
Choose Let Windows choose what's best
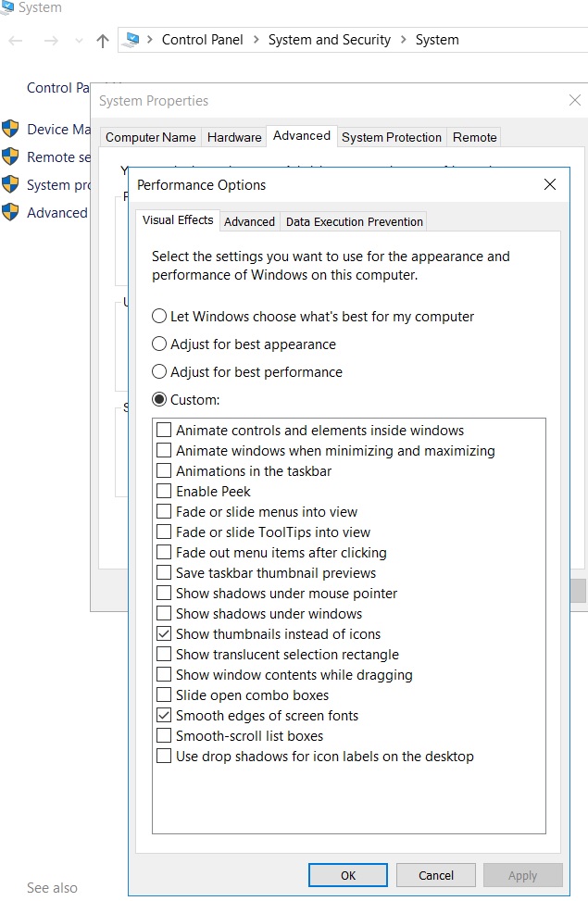click(159, 317)
